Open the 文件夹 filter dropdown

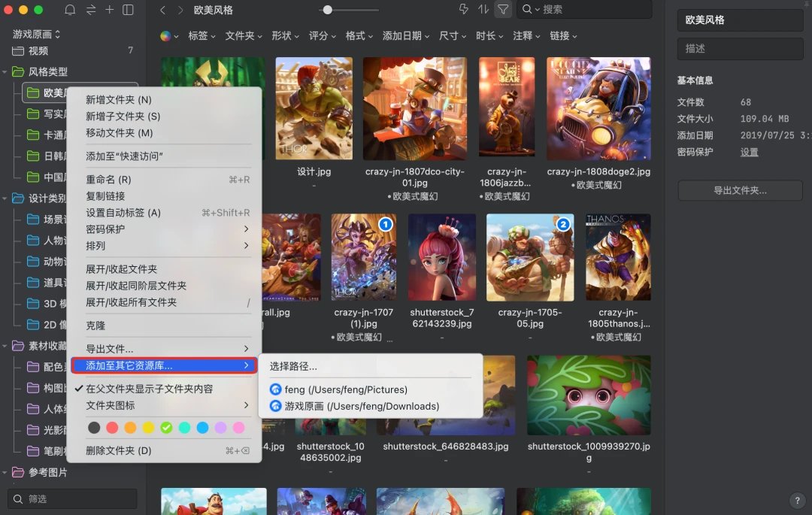244,36
